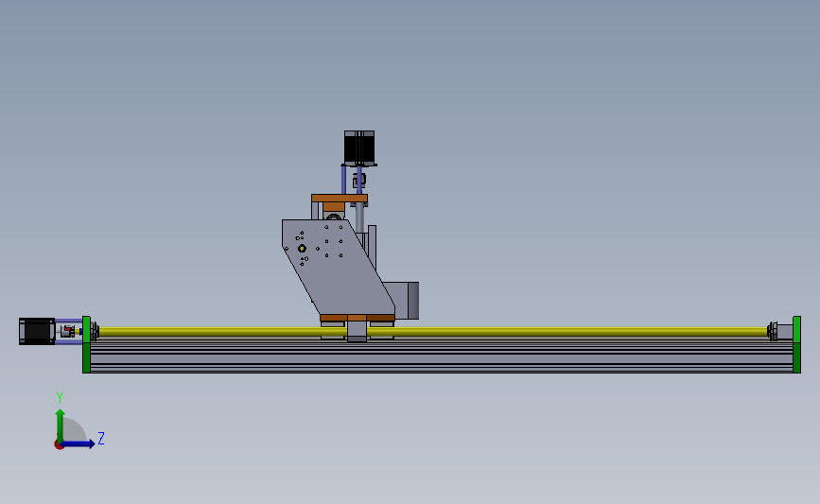Select the shaft coupling near left motor
Image resolution: width=820 pixels, height=504 pixels.
68,331
